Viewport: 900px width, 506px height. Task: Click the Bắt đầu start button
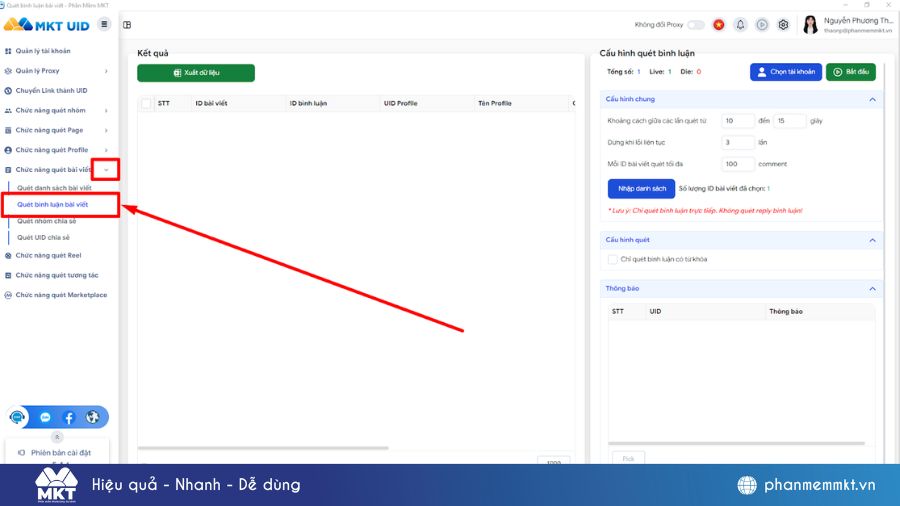point(851,72)
